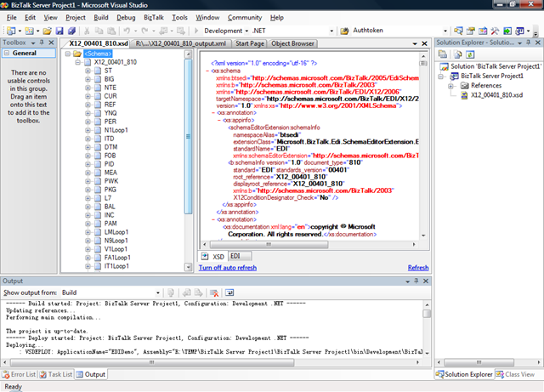
Task: Open the Properties Window toolbar icon
Action: 470,31
